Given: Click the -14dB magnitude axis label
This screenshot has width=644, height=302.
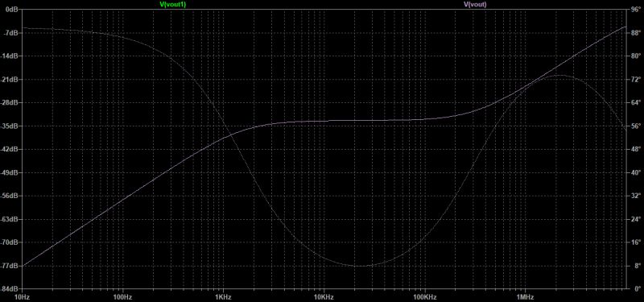Looking at the screenshot, I should pyautogui.click(x=10, y=56).
